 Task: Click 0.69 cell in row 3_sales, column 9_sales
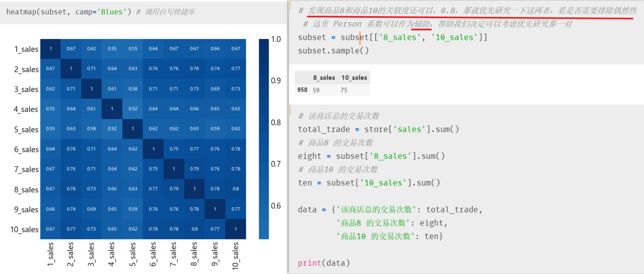(x=215, y=89)
